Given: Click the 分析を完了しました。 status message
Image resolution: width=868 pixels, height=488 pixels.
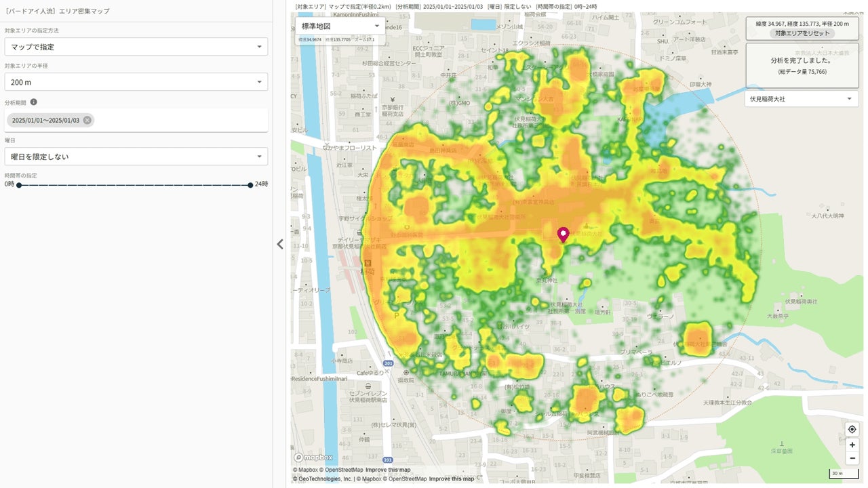Looking at the screenshot, I should coord(802,60).
